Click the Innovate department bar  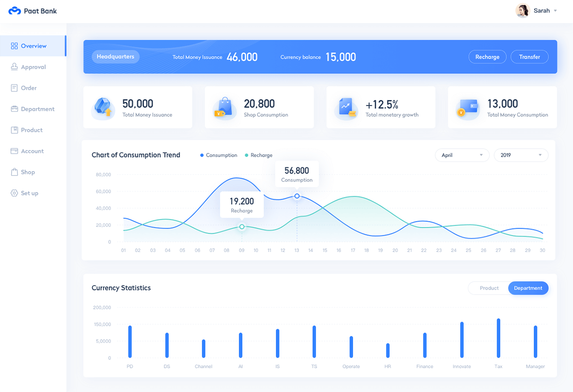[462, 340]
